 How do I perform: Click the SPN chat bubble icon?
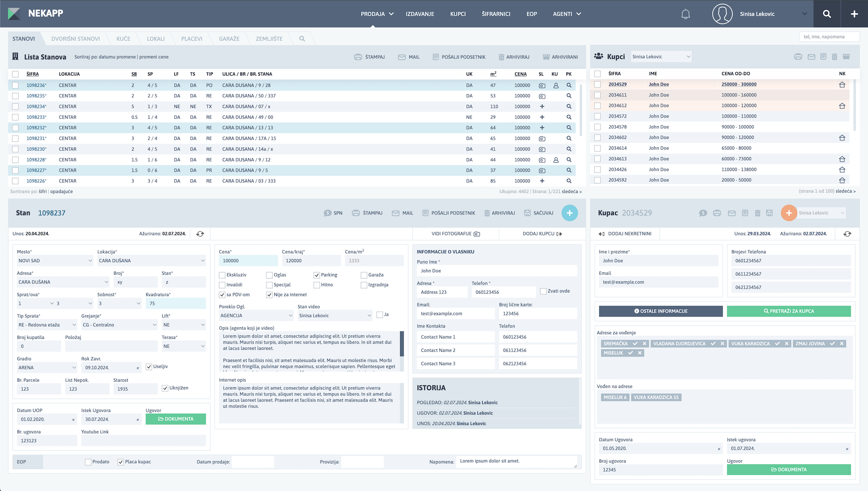pos(328,213)
